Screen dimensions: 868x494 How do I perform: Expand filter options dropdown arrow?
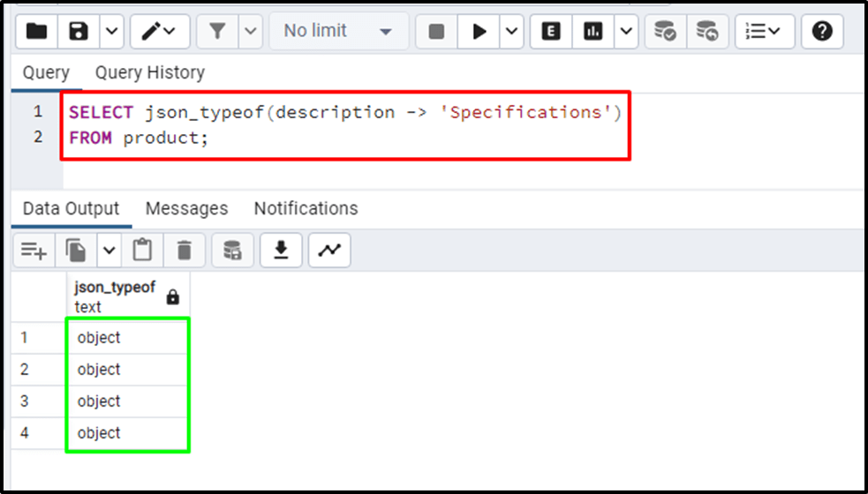(251, 32)
